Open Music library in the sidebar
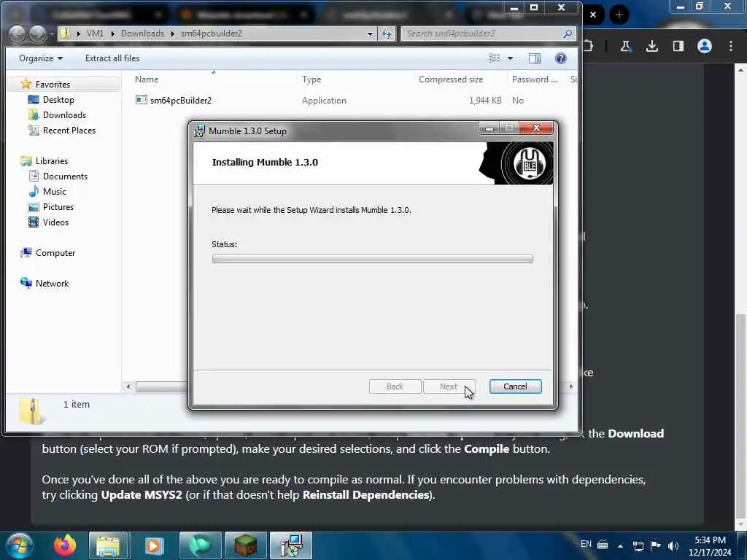This screenshot has width=747, height=560. [x=54, y=192]
